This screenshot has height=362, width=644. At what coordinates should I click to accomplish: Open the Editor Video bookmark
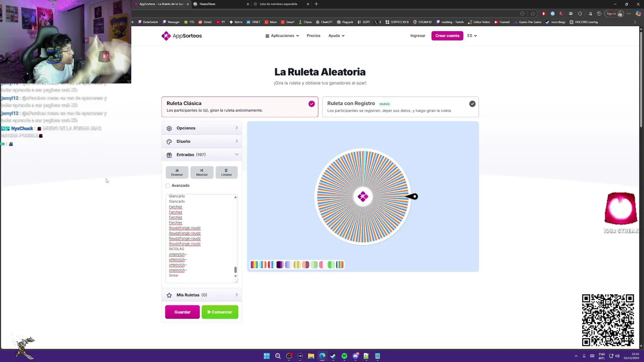(478, 22)
